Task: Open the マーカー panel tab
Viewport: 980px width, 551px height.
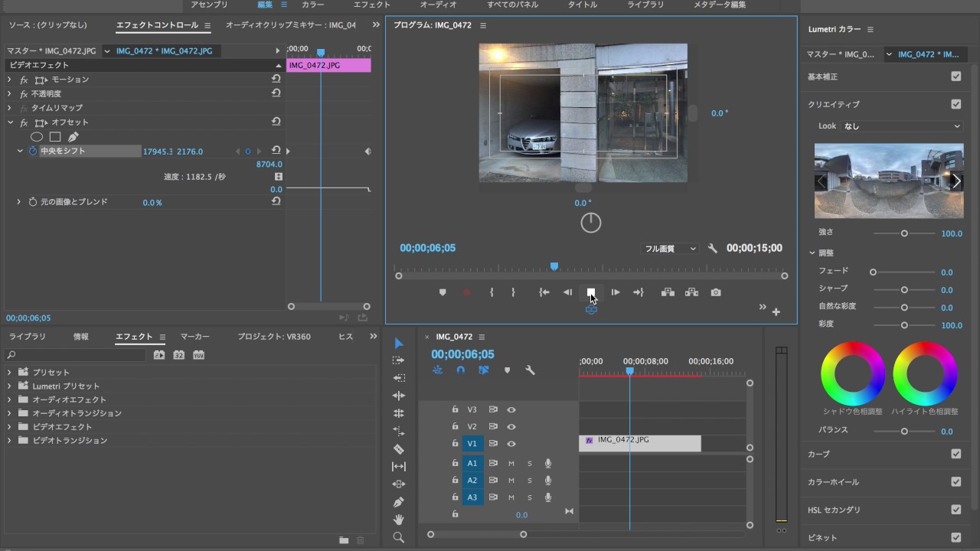Action: click(195, 337)
